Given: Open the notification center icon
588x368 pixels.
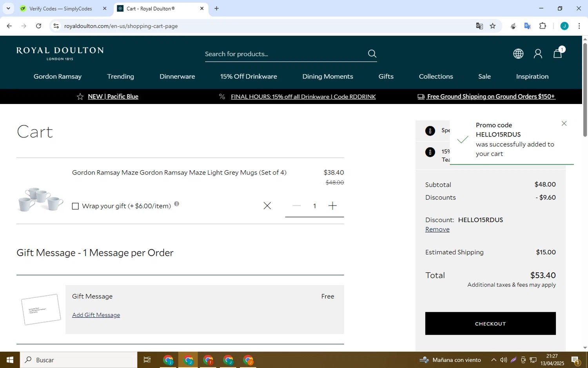Looking at the screenshot, I should pyautogui.click(x=576, y=360).
